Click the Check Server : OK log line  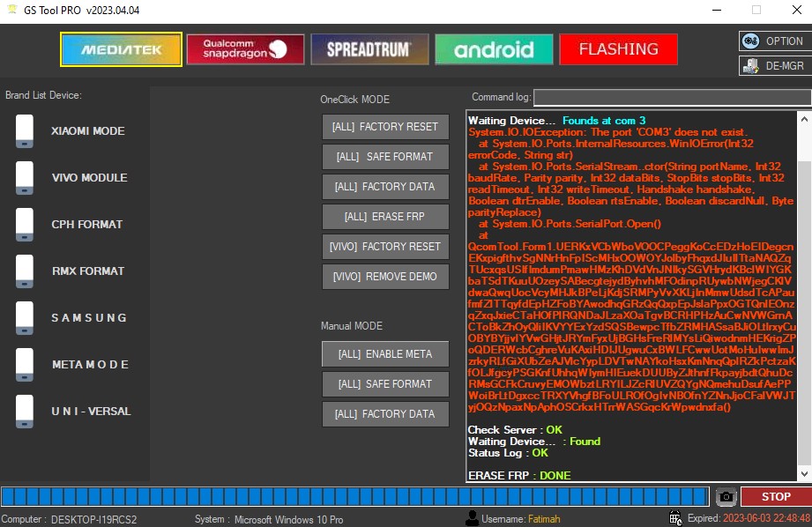point(515,430)
